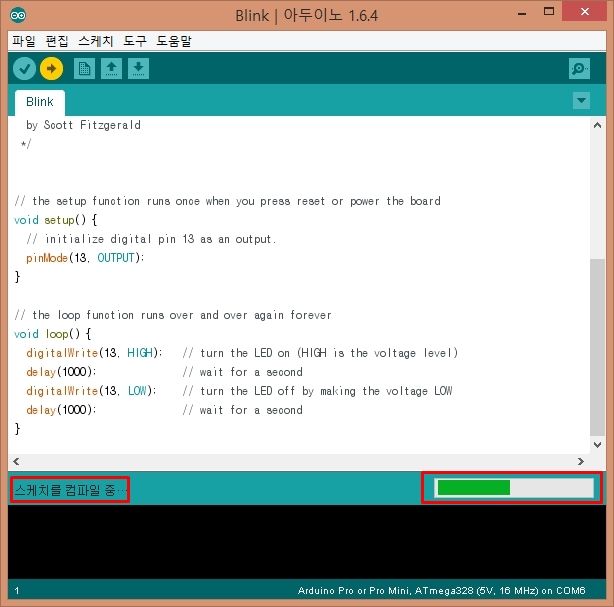The height and width of the screenshot is (607, 614).
Task: Click the first delay(1000); statement
Action: point(61,372)
